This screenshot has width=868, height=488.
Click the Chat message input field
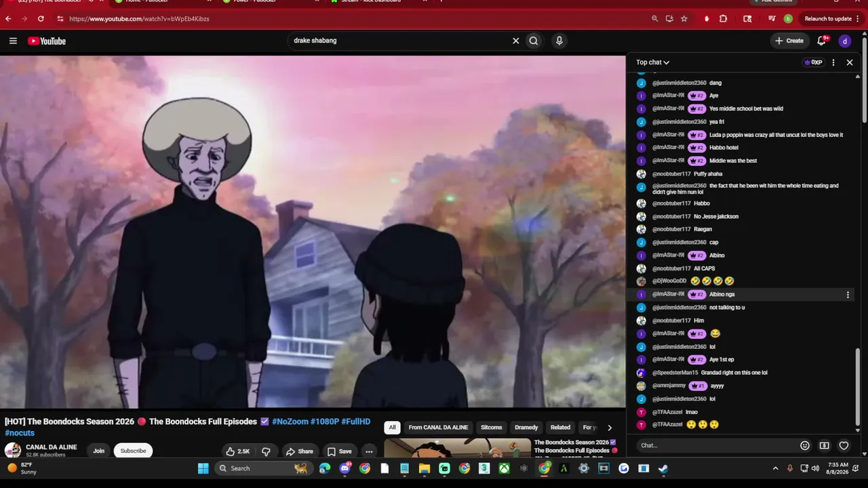pos(717,445)
